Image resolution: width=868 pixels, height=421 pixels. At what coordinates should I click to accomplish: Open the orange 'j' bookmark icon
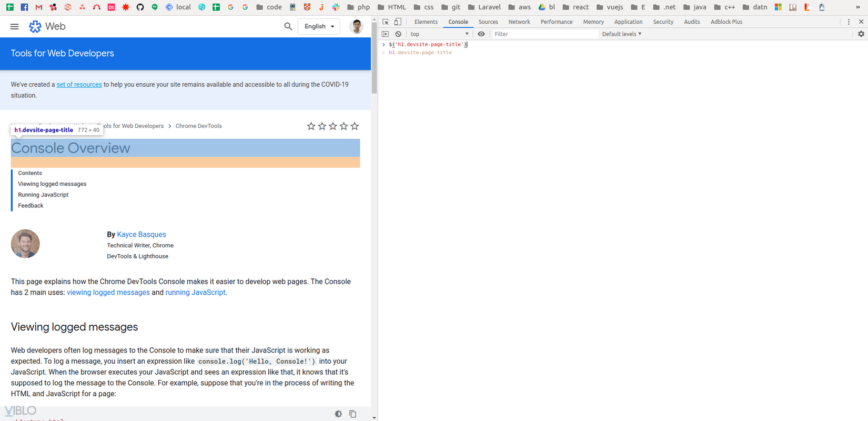click(321, 7)
